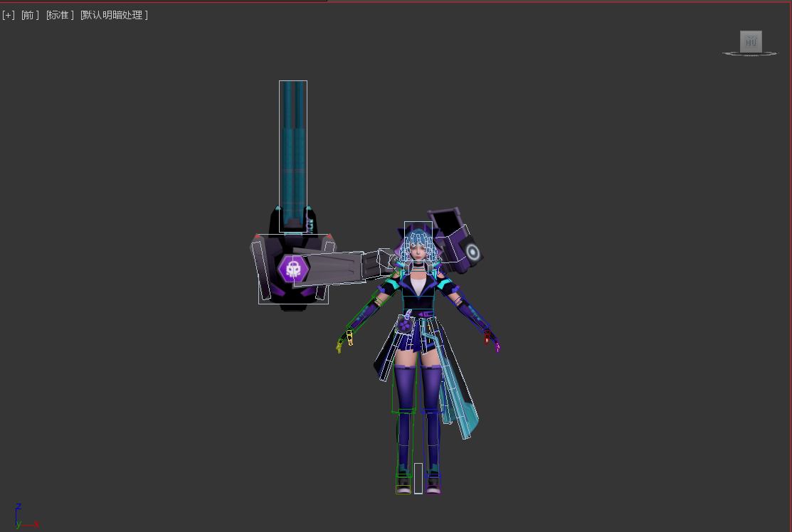Select the red bone at character's left hand
Image resolution: width=792 pixels, height=532 pixels.
[487, 336]
